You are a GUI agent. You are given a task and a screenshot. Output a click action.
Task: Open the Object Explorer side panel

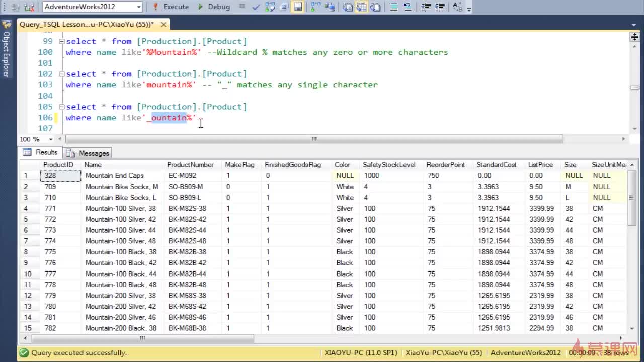click(6, 50)
